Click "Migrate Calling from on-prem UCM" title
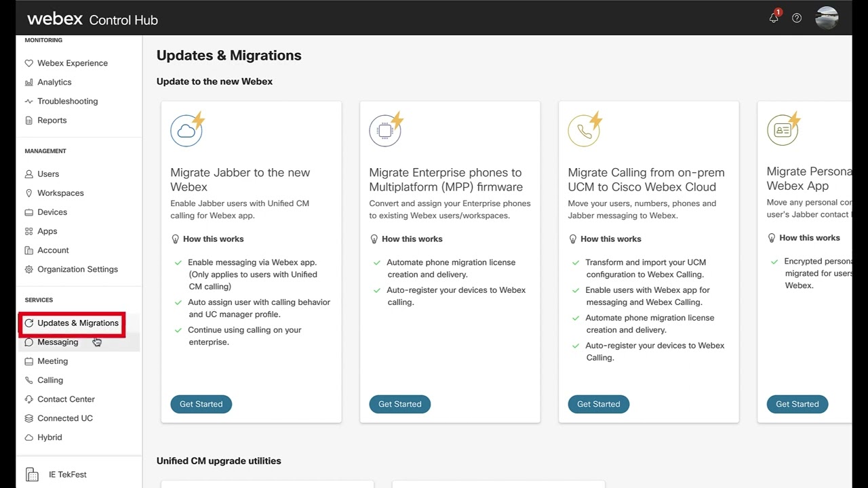 point(646,180)
